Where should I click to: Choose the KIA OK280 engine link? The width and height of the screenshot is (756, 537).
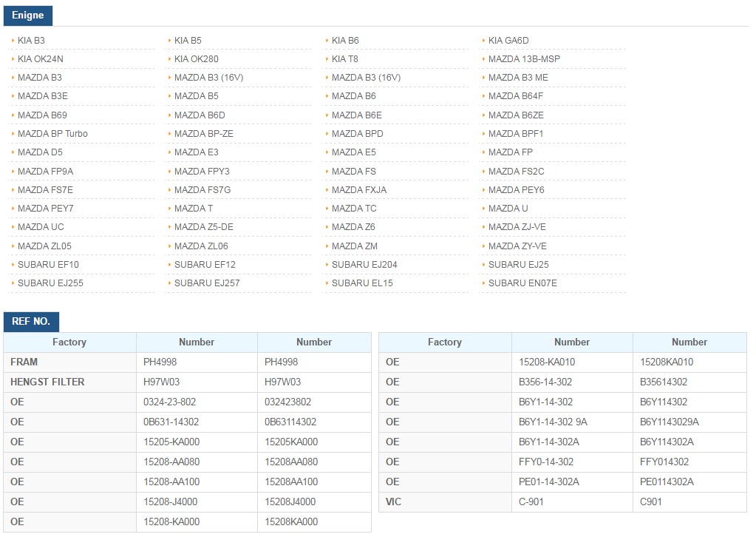tap(197, 59)
